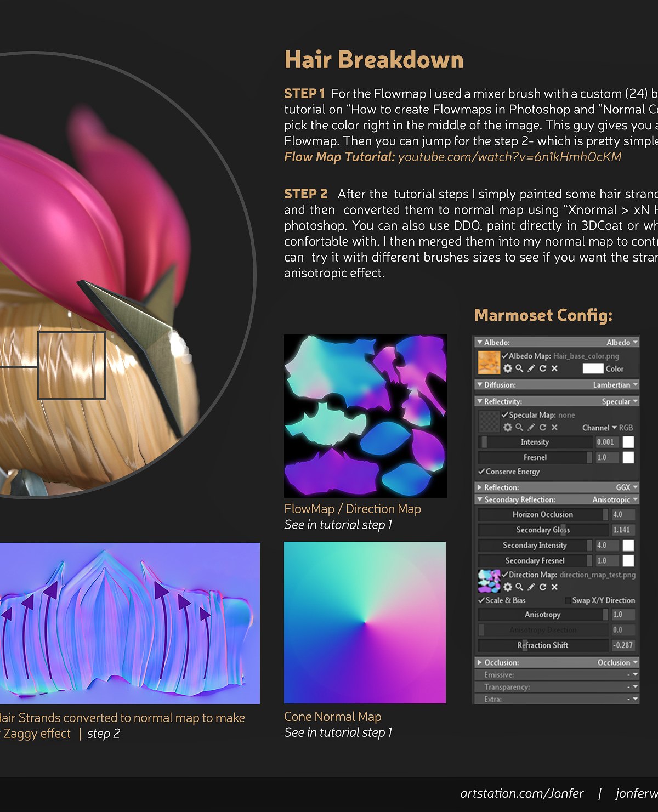Screen dimensions: 658x812
Task: Click the Secondary Fresnel color swatch
Action: pyautogui.click(x=628, y=560)
